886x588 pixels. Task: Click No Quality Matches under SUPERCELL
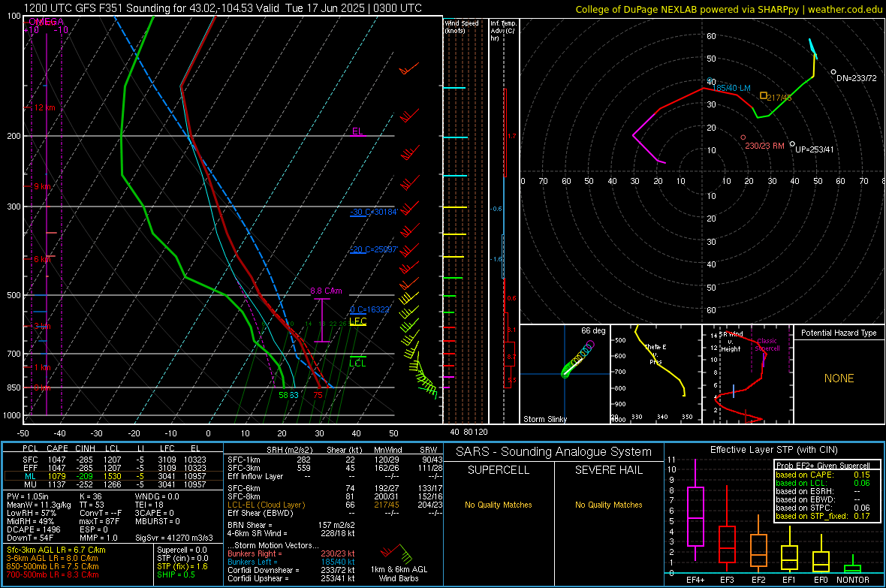coord(499,505)
